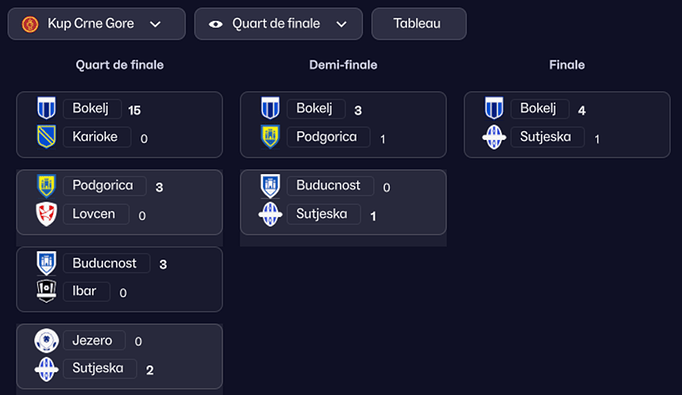
Task: Switch to the Tableau view
Action: [x=419, y=24]
